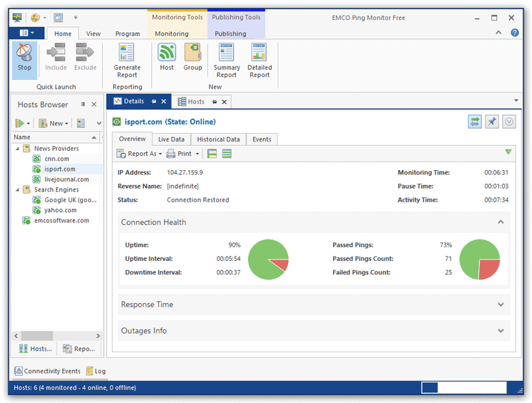Toggle the green arrows sync button
Viewport: 532px width, 403px height.
pos(475,122)
